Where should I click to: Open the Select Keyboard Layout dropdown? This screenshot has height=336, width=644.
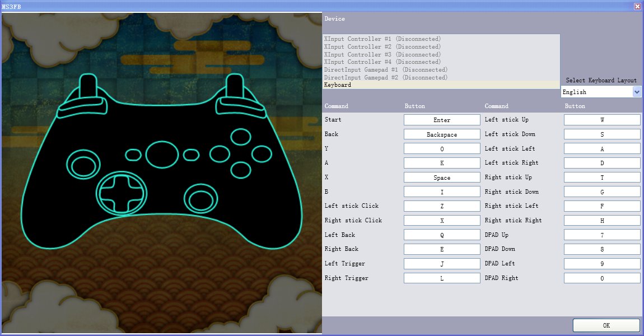click(x=637, y=92)
